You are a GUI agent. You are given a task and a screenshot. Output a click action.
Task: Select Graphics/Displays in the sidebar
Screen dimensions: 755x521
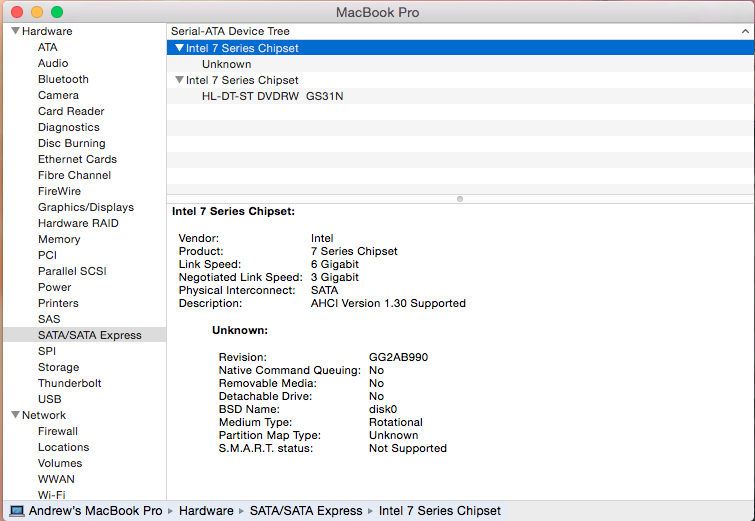(x=86, y=207)
